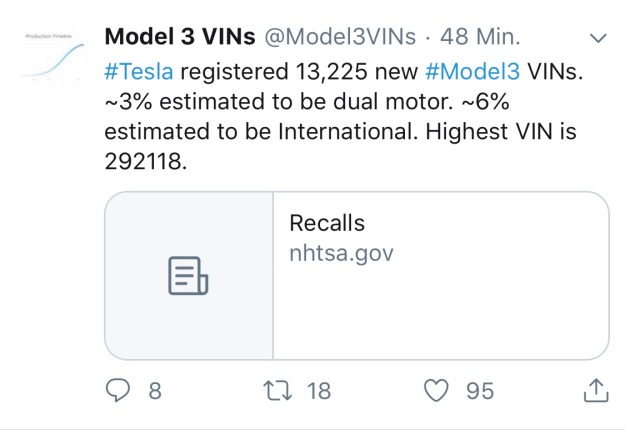Open the tweet options chevron menu
The width and height of the screenshot is (625, 430).
[598, 38]
